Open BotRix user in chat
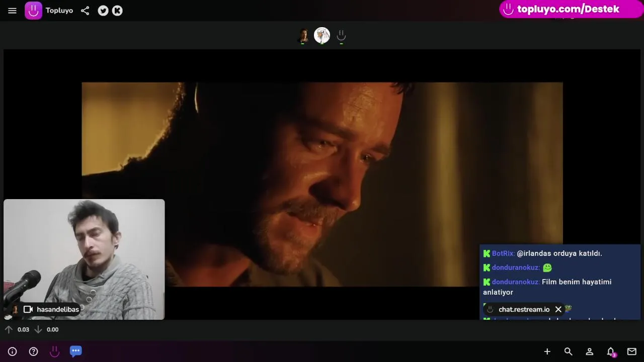 (503, 253)
